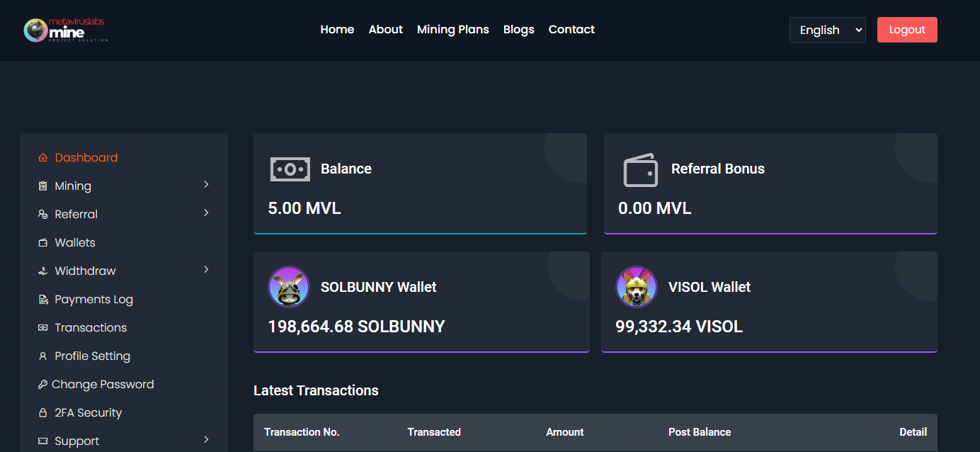Click the Detail column header
This screenshot has width=980, height=452.
913,432
